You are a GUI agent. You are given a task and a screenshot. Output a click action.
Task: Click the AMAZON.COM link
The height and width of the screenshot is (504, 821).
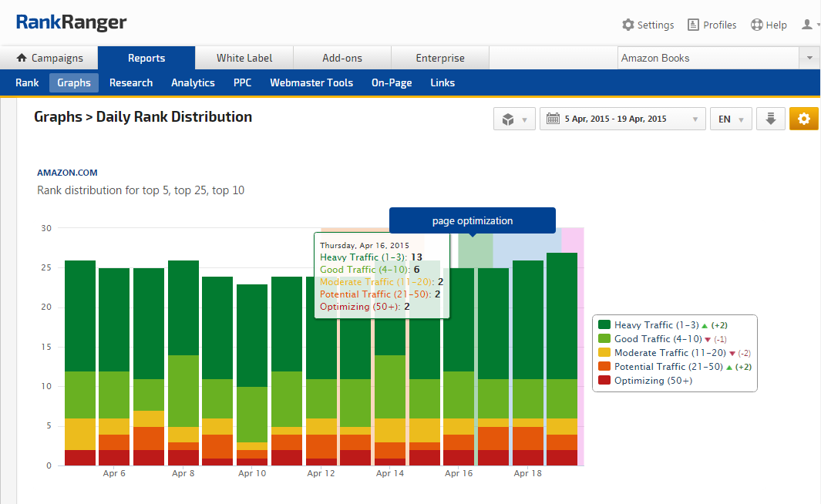[x=67, y=173]
